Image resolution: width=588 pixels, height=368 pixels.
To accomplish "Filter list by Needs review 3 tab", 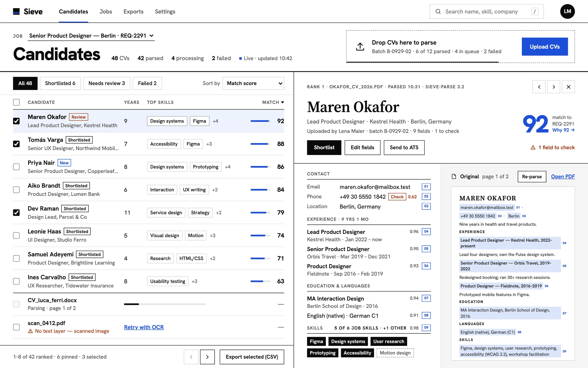I will (107, 83).
